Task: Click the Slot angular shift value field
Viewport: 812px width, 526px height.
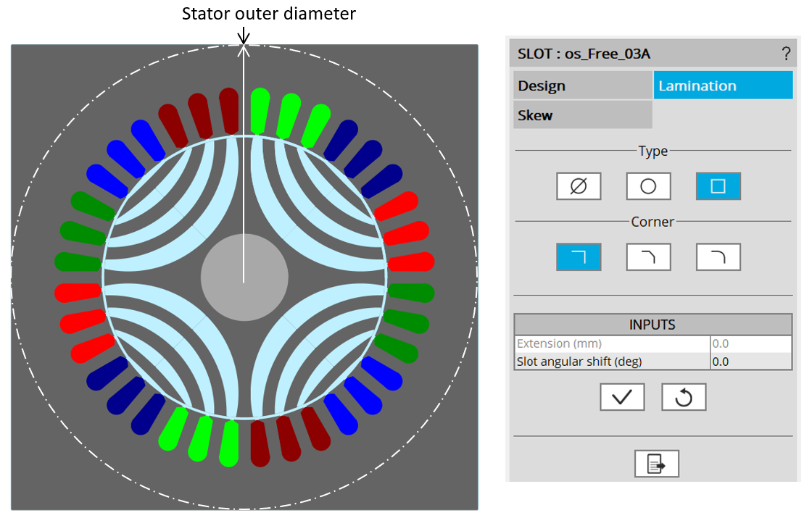Action: tap(750, 361)
